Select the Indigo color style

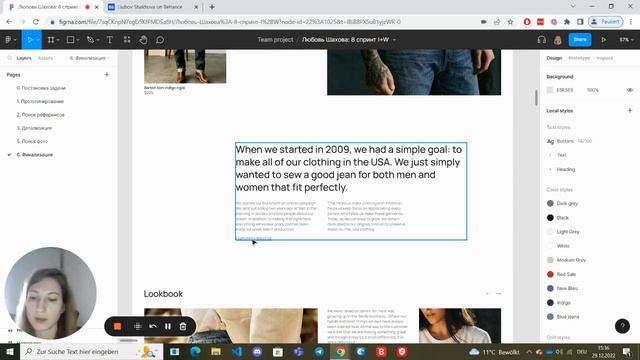[559, 302]
